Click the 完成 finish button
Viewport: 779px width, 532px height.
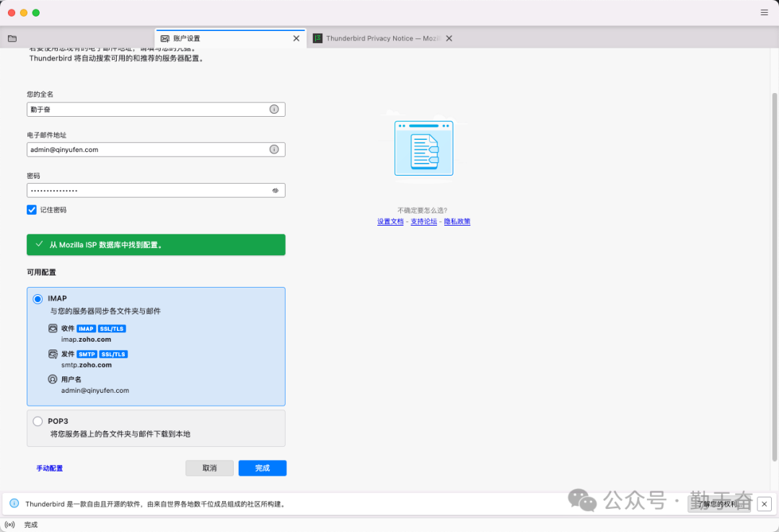[x=263, y=468]
